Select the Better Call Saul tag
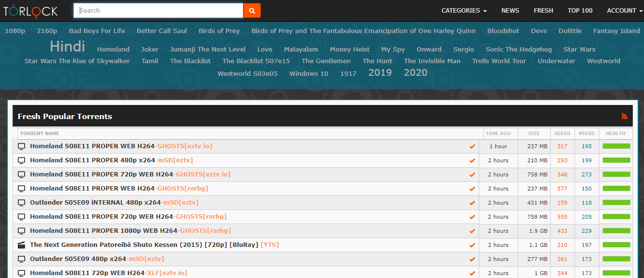 (162, 31)
